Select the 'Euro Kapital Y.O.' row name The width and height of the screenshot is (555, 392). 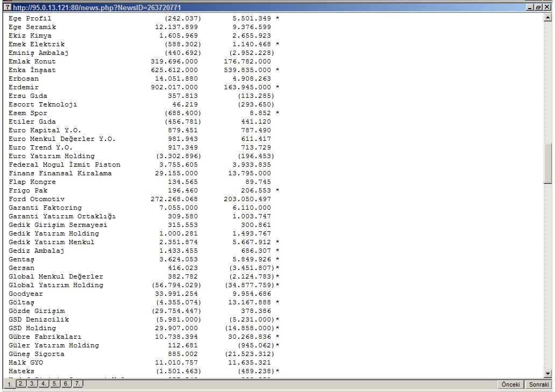pos(45,130)
